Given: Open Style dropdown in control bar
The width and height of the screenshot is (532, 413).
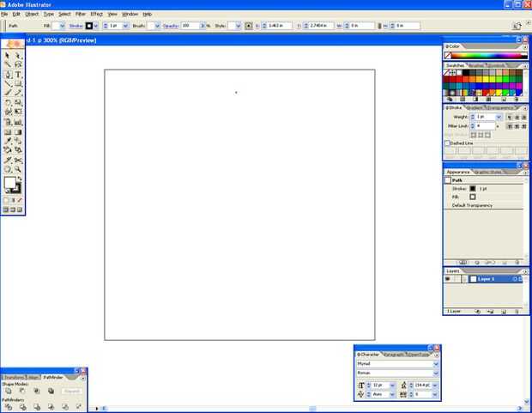Looking at the screenshot, I should click(239, 26).
